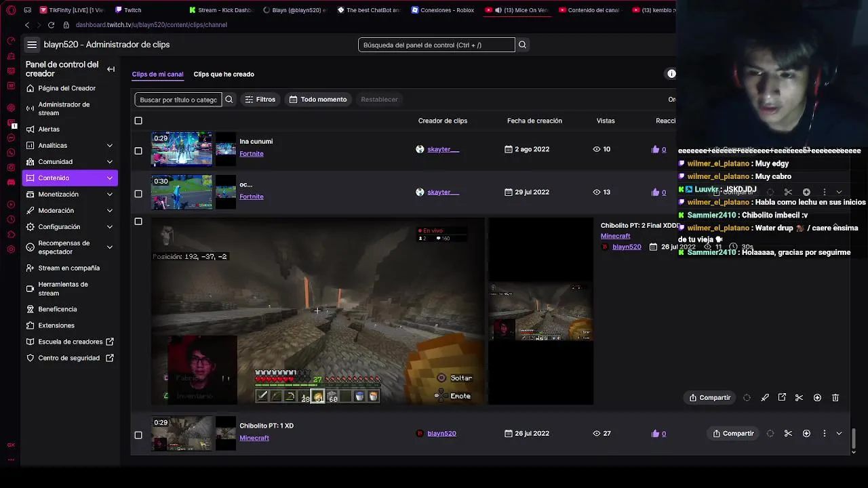Open the Stream en compañía sidebar item
Viewport: 868px width, 488px height.
[68, 268]
